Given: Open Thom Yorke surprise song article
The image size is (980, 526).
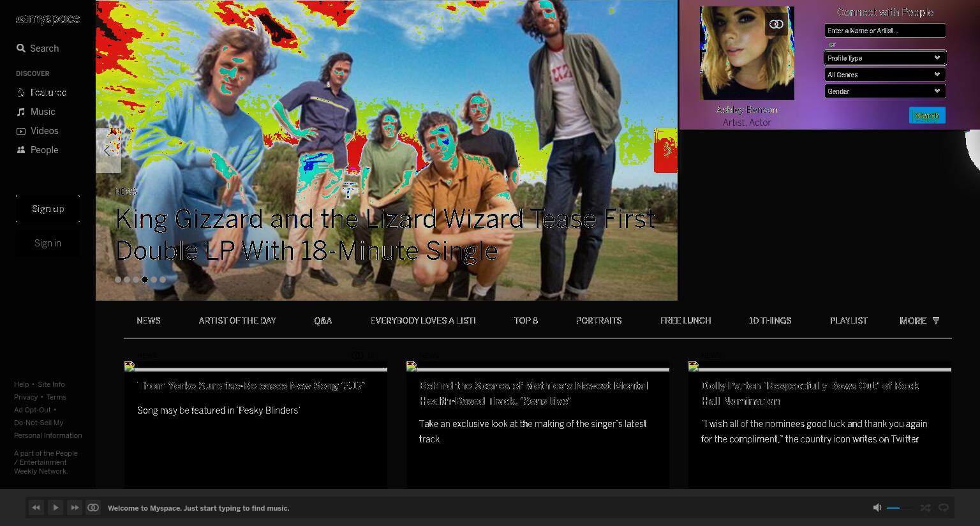Looking at the screenshot, I should tap(251, 386).
